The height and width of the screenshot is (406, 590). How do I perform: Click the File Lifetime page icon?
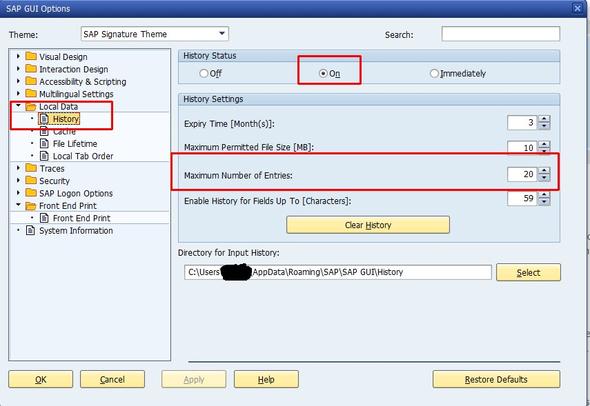coord(44,144)
